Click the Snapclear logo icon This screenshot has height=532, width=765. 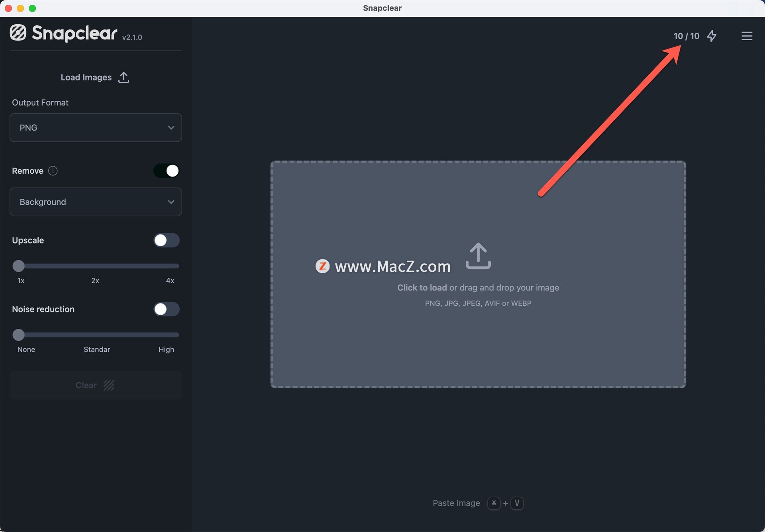coord(18,33)
